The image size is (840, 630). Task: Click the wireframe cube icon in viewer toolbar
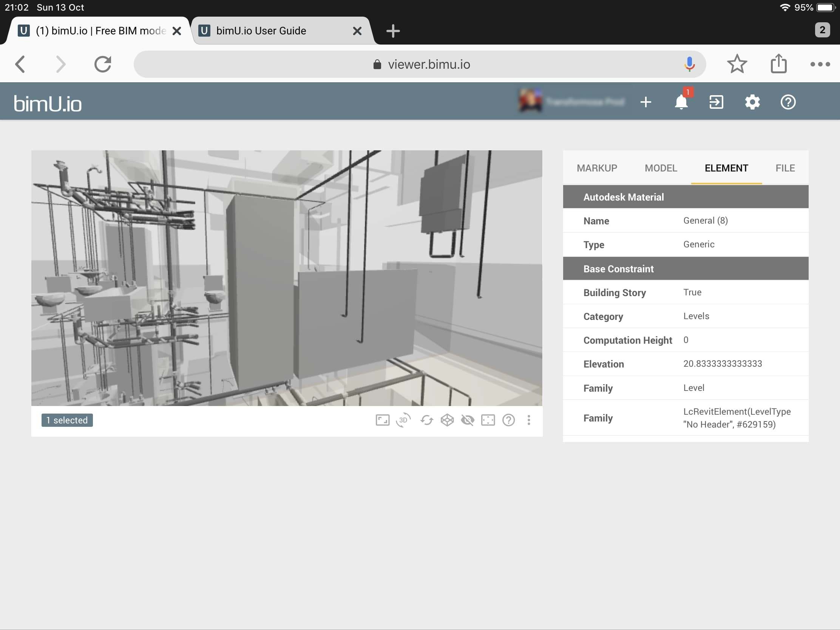[447, 420]
